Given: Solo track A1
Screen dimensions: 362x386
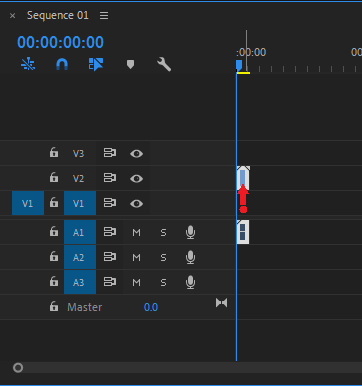Looking at the screenshot, I should click(163, 232).
